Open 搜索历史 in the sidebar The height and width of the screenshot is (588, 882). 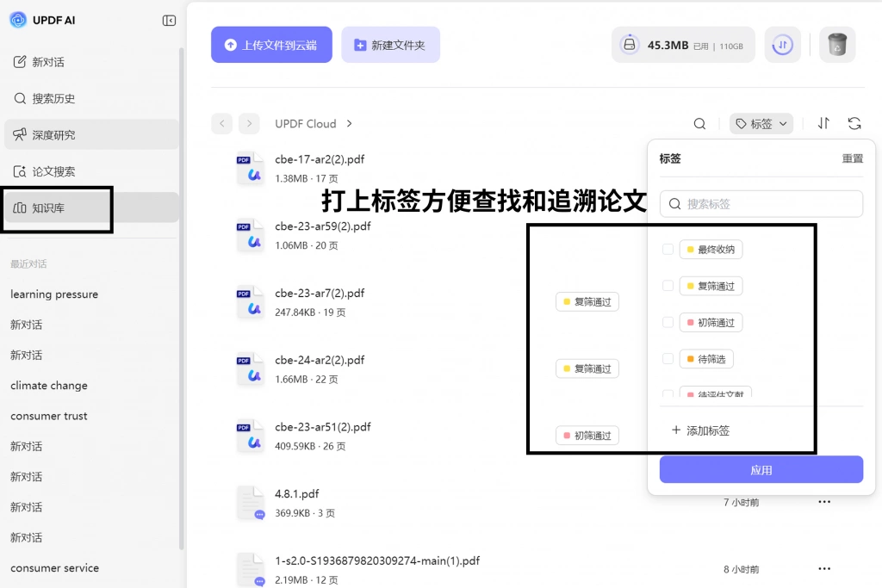click(91, 98)
